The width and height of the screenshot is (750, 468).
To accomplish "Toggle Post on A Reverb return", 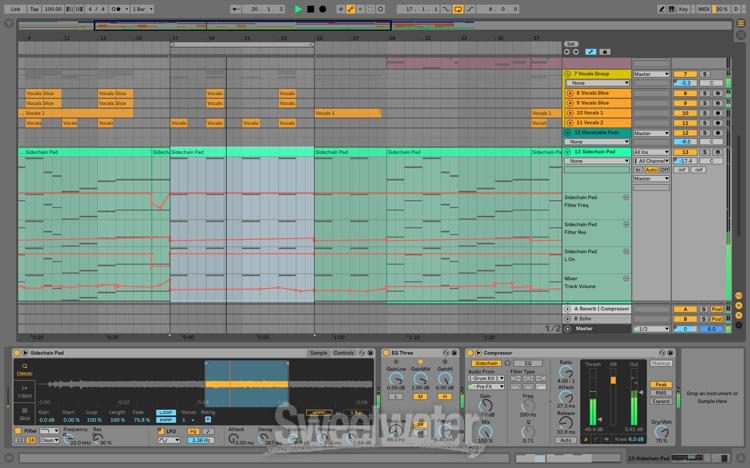I will click(x=717, y=309).
